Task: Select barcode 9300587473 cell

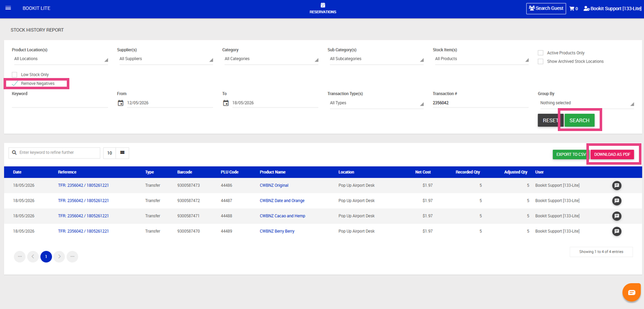Action: coord(189,186)
